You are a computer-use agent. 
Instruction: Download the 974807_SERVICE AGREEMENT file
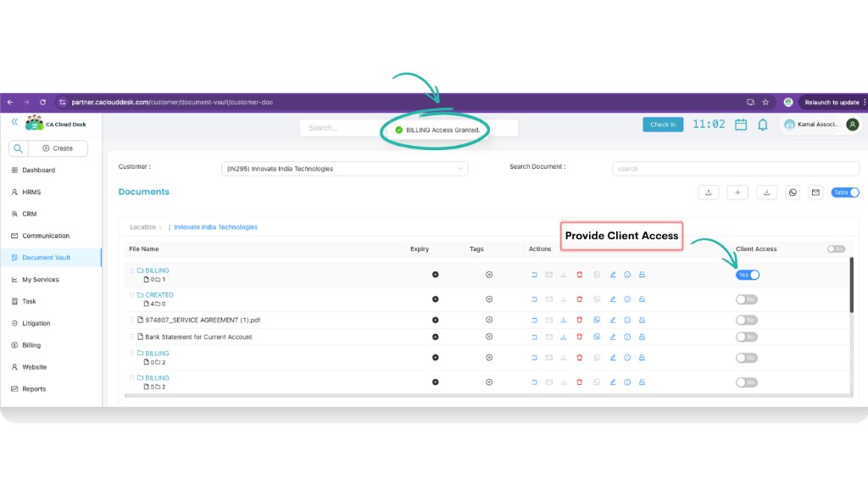pyautogui.click(x=564, y=320)
